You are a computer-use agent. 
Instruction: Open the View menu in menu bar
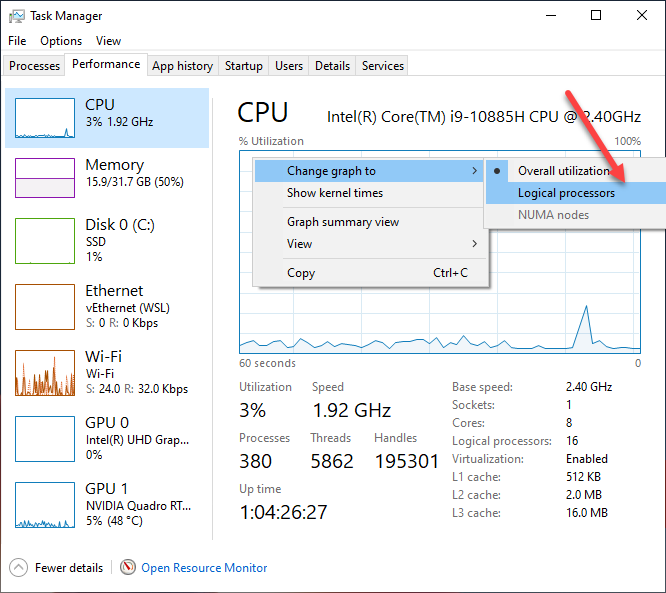tap(108, 41)
